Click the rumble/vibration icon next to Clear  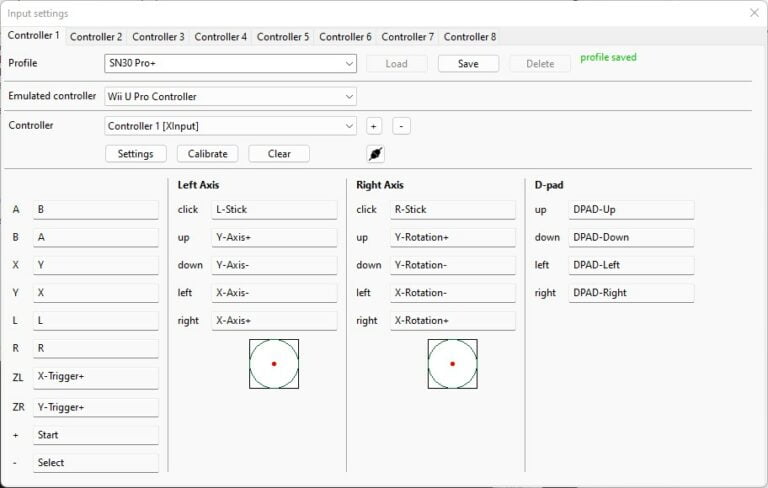point(375,154)
